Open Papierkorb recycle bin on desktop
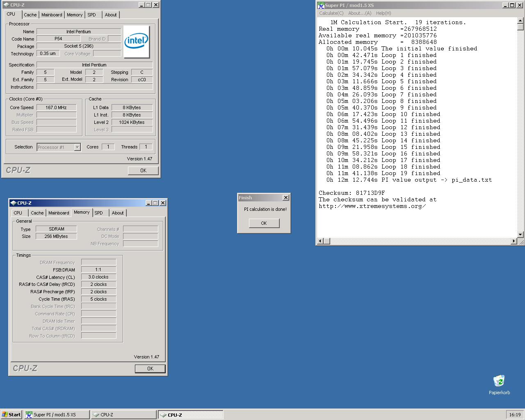This screenshot has width=525, height=420. pyautogui.click(x=499, y=385)
